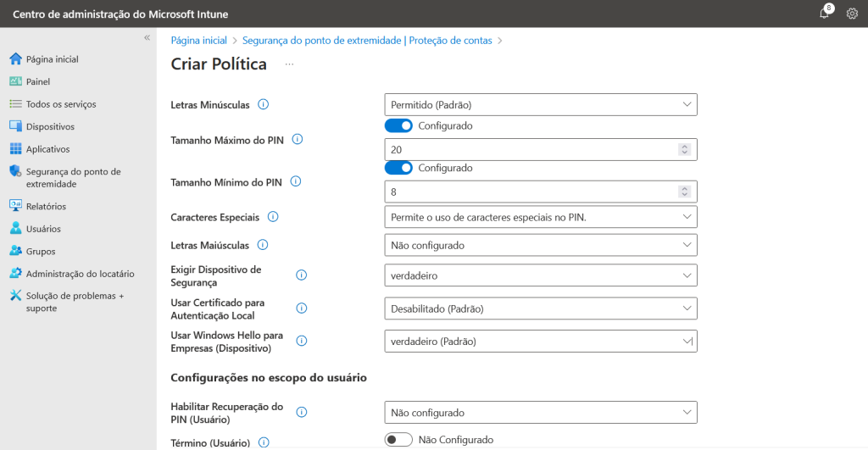The image size is (868, 450).
Task: Collapse the sidebar with double chevron
Action: [147, 37]
